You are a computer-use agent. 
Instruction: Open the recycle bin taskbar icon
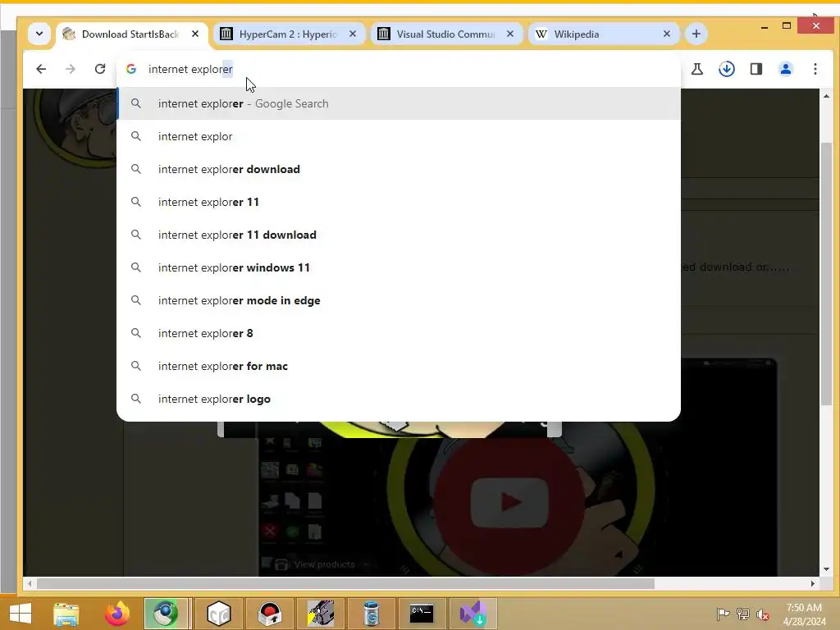[x=372, y=614]
